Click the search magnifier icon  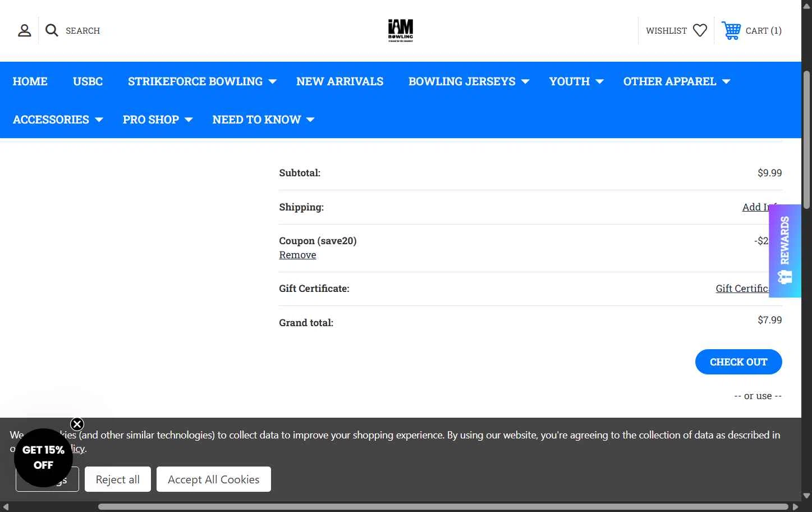pyautogui.click(x=52, y=30)
